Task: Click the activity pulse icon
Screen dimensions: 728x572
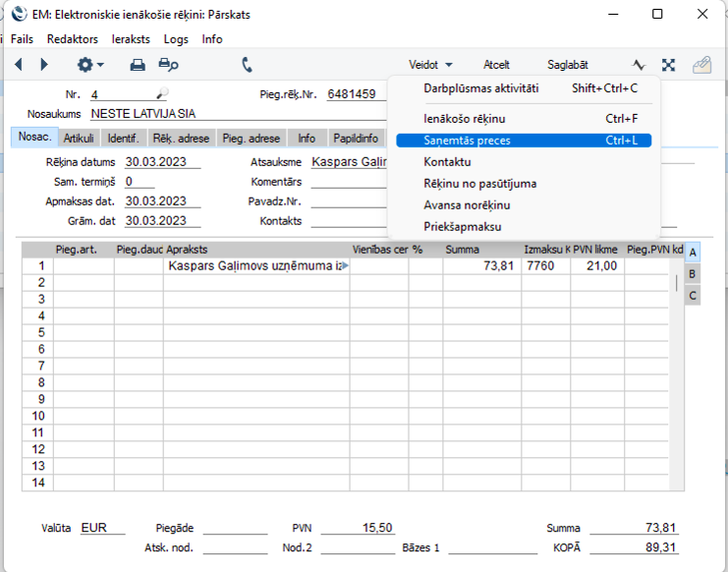Action: (x=639, y=65)
